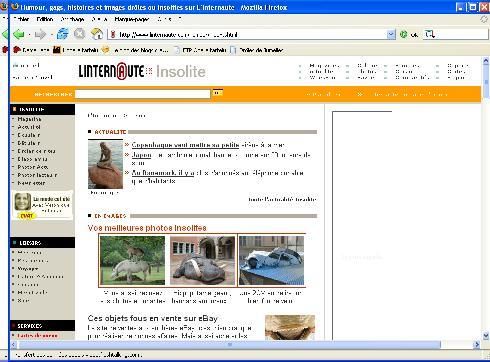Focus the address bar URL field
The image size is (490, 362).
click(x=252, y=34)
